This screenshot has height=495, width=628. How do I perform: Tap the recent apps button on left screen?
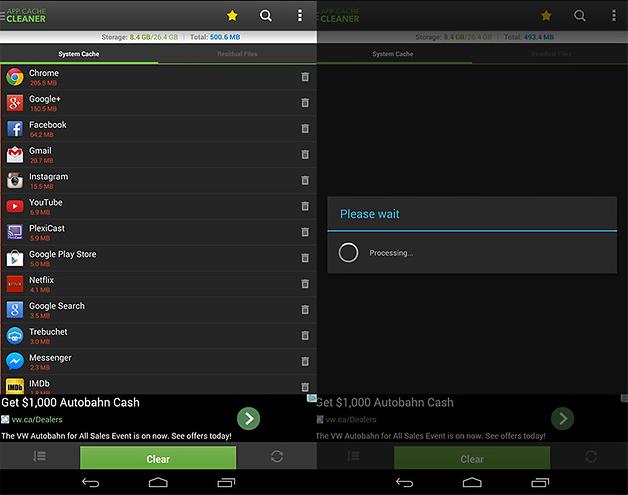(x=226, y=483)
